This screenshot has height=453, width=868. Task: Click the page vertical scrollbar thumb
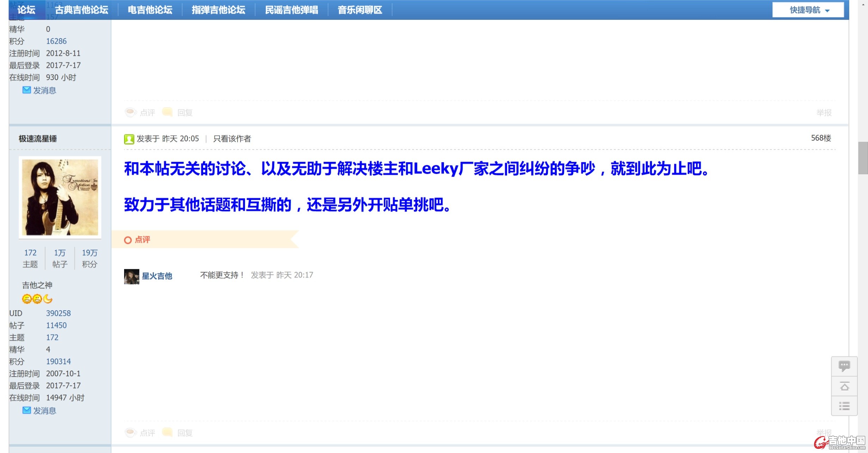pyautogui.click(x=863, y=158)
